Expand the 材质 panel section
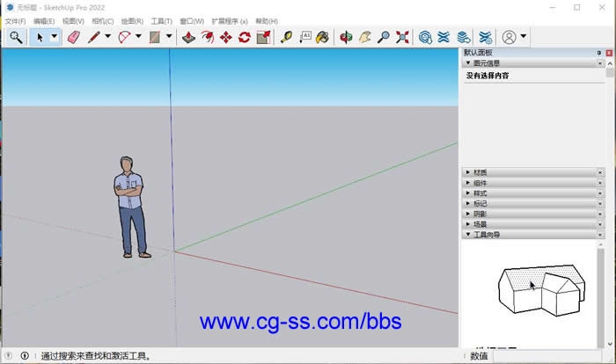 480,172
